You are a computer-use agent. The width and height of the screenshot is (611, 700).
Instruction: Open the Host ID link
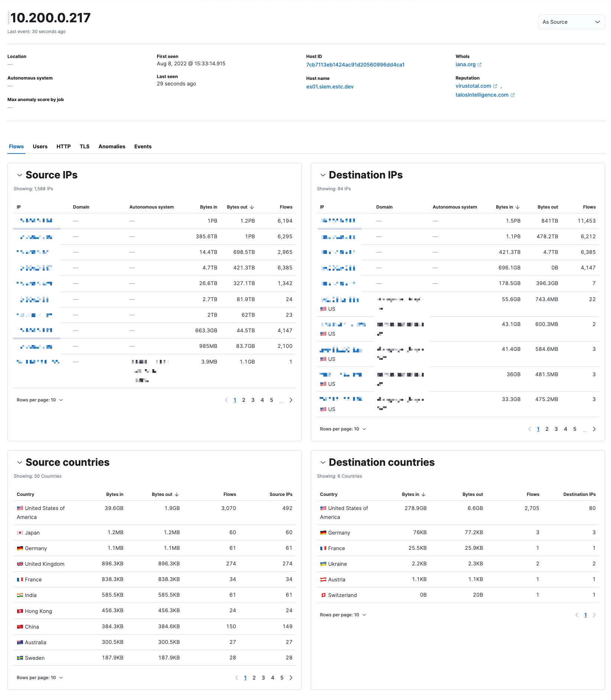(x=355, y=64)
